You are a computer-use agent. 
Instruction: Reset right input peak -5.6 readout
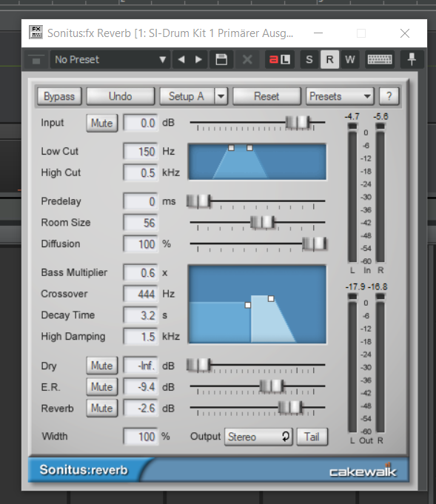[380, 117]
